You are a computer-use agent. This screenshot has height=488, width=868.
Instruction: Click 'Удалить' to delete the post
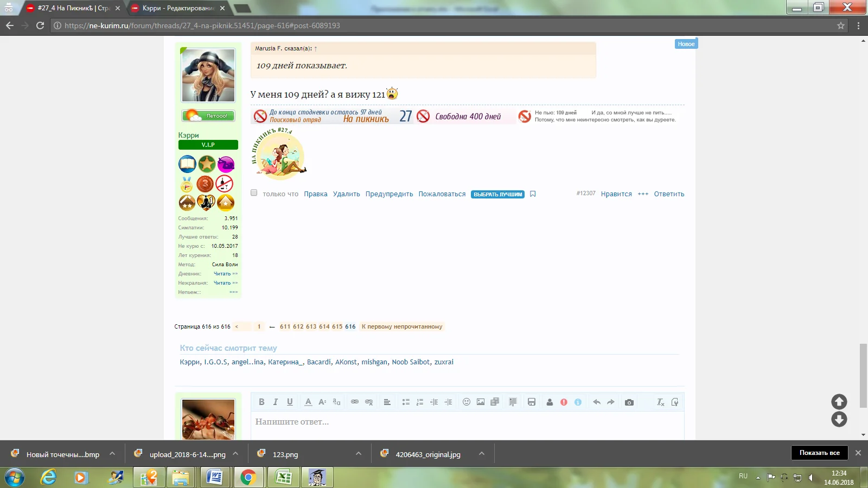(x=347, y=194)
